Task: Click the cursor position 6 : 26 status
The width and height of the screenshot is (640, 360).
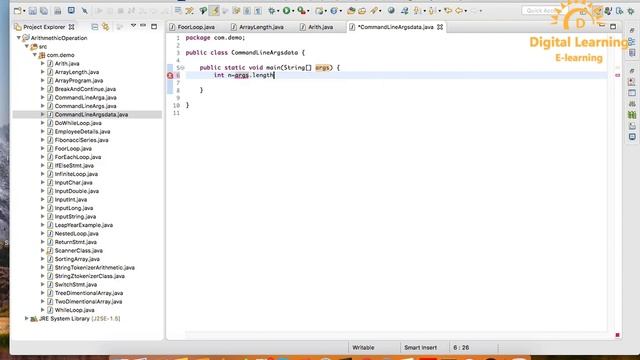Action: point(461,348)
